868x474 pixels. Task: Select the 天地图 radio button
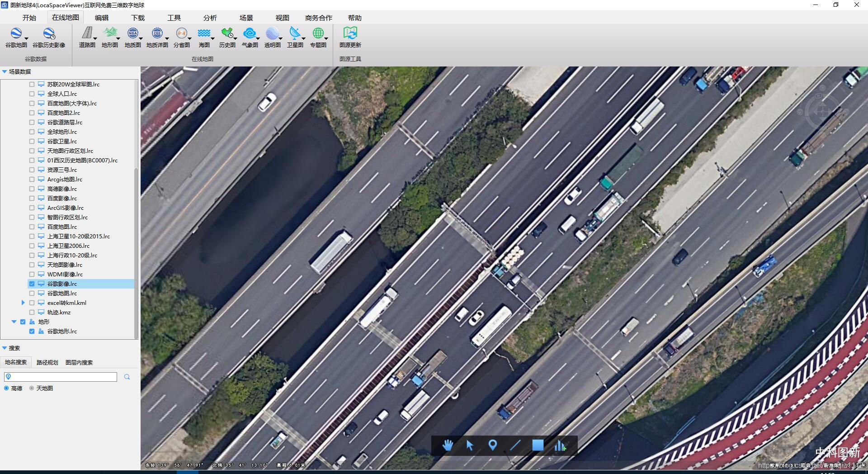(32, 388)
